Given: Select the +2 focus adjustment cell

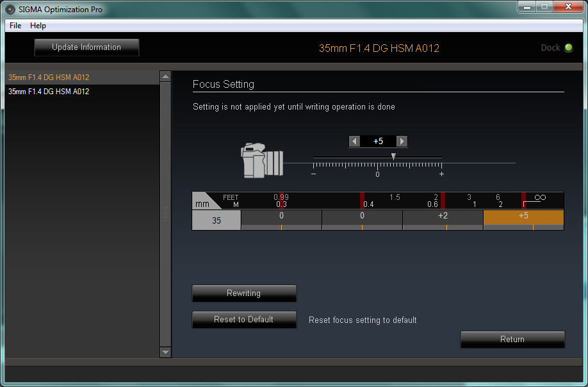Looking at the screenshot, I should coord(443,220).
